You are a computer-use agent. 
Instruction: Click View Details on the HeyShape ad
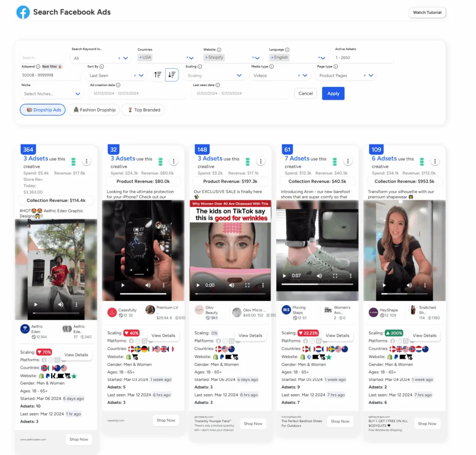(x=424, y=335)
